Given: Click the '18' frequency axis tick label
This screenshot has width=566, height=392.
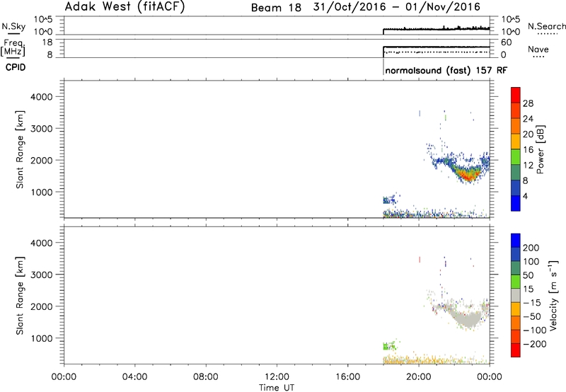Looking at the screenshot, I should click(47, 42).
